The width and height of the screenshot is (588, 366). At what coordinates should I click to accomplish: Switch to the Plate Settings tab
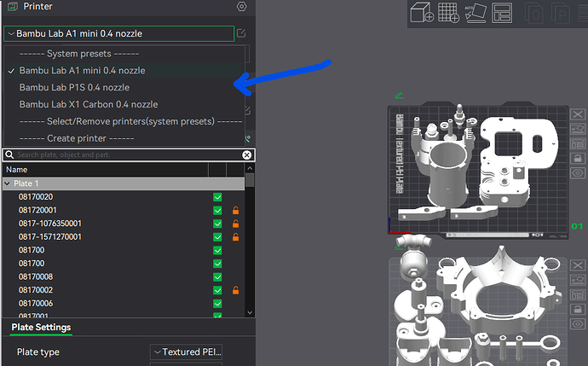click(x=41, y=328)
